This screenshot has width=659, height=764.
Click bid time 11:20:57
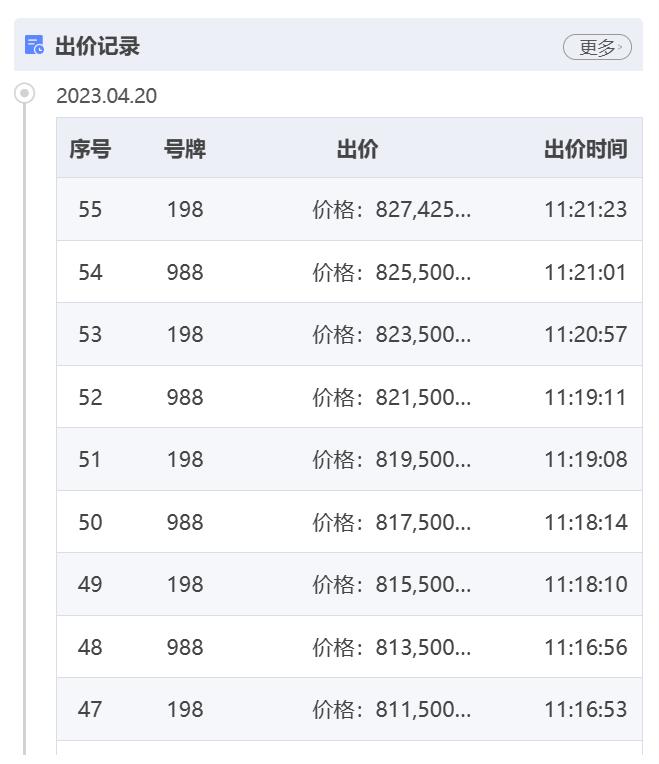pyautogui.click(x=585, y=335)
